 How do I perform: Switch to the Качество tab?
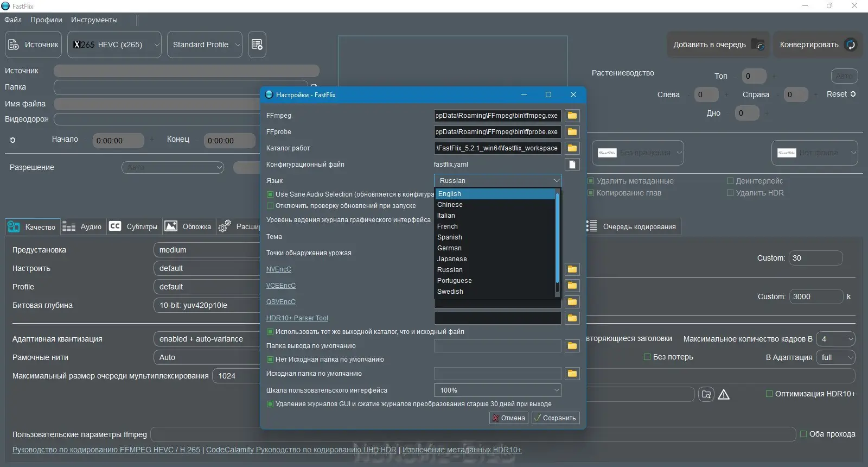(x=32, y=226)
